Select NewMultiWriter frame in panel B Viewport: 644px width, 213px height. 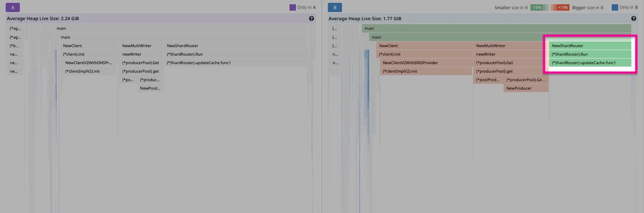511,46
